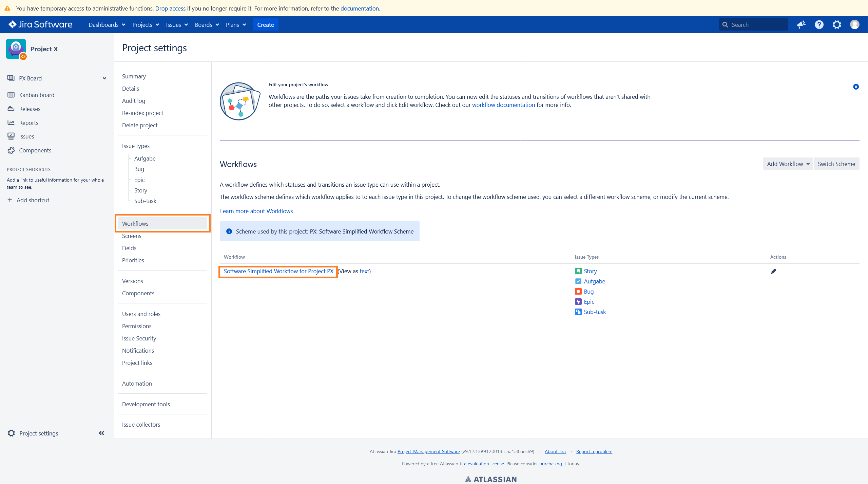The image size is (868, 484).
Task: Click the PX Board icon
Action: (x=11, y=78)
